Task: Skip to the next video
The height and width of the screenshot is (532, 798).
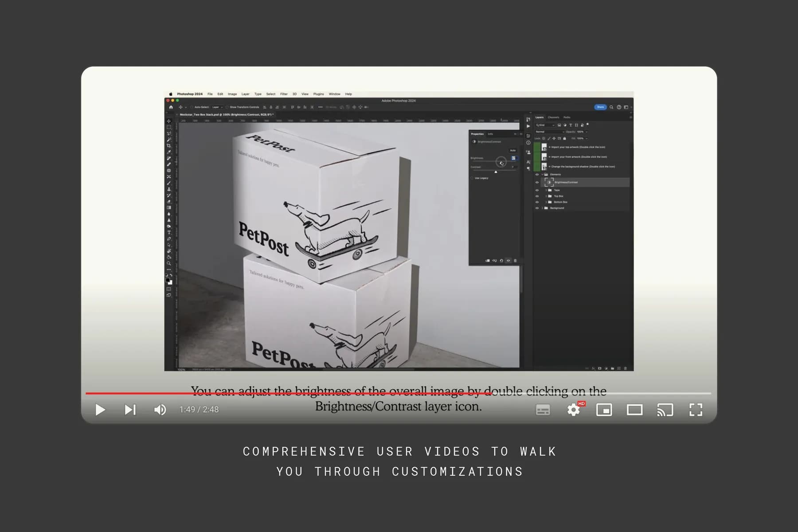Action: (130, 410)
